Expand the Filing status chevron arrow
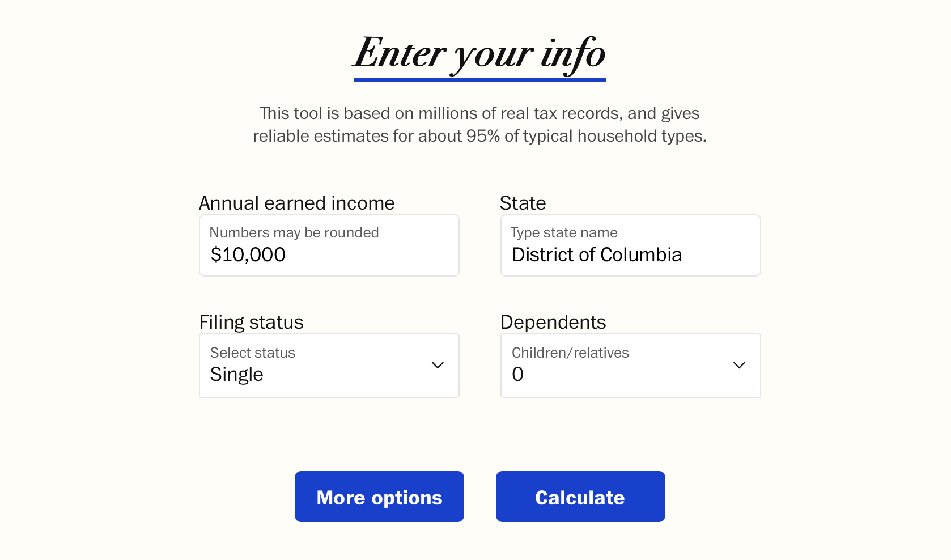The height and width of the screenshot is (560, 951). pos(438,365)
